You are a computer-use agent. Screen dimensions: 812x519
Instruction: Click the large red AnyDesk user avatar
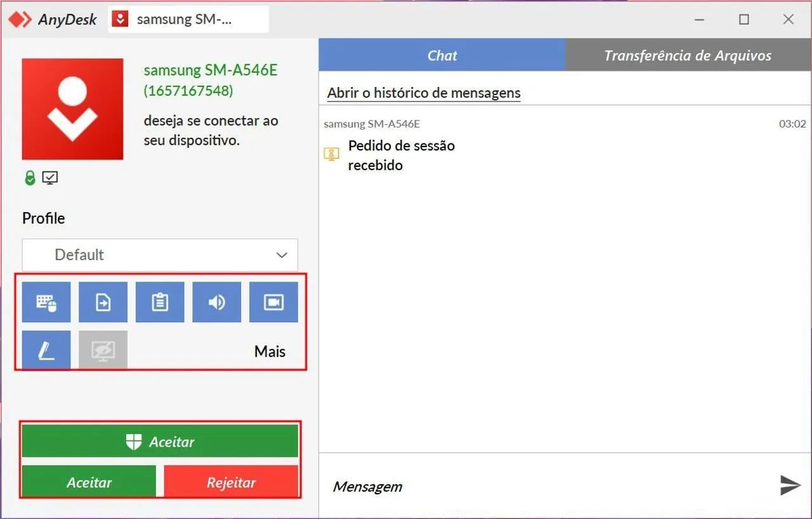click(73, 109)
